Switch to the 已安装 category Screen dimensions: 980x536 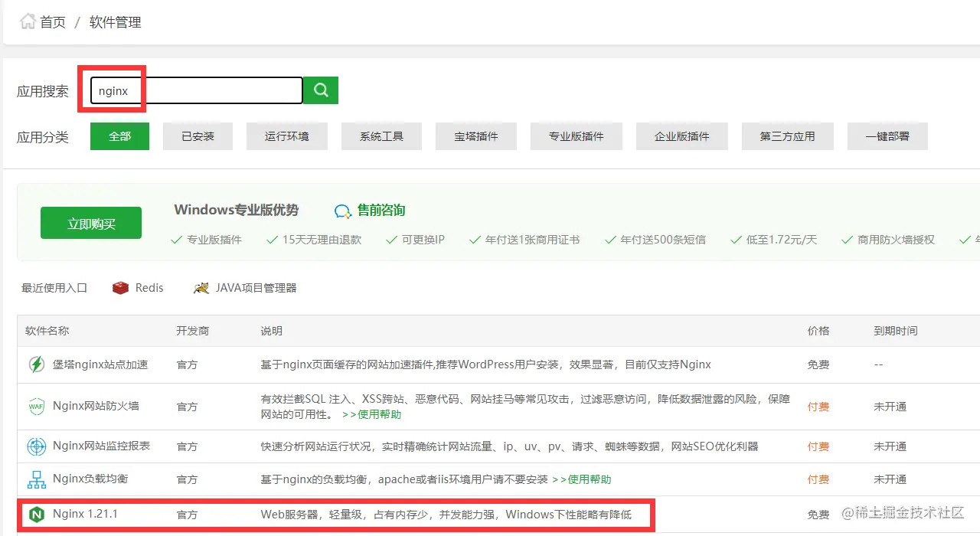pyautogui.click(x=198, y=136)
